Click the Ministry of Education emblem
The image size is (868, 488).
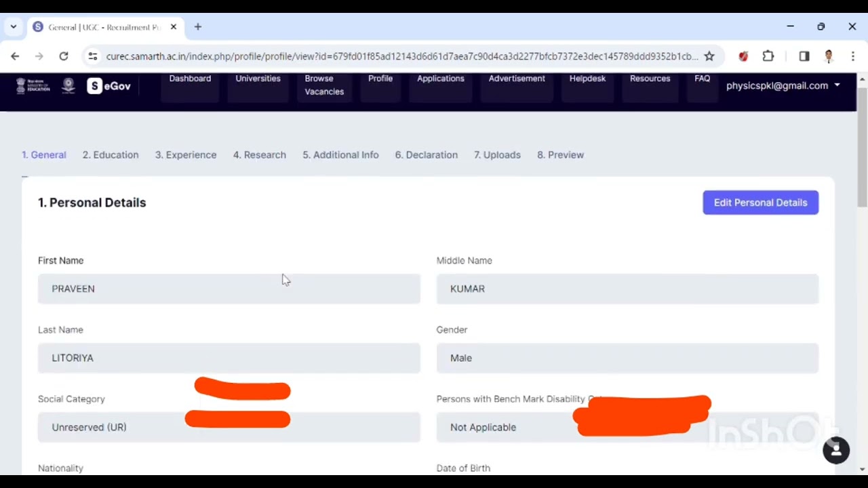pos(33,85)
